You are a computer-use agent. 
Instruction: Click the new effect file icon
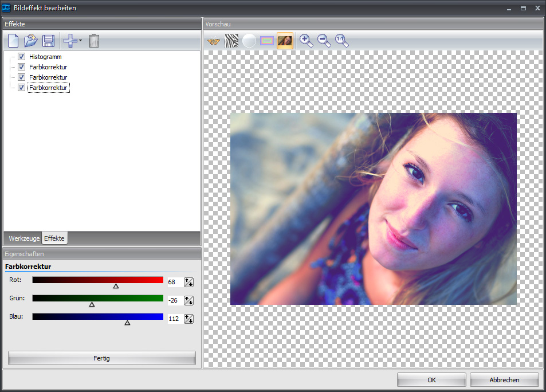click(x=13, y=41)
